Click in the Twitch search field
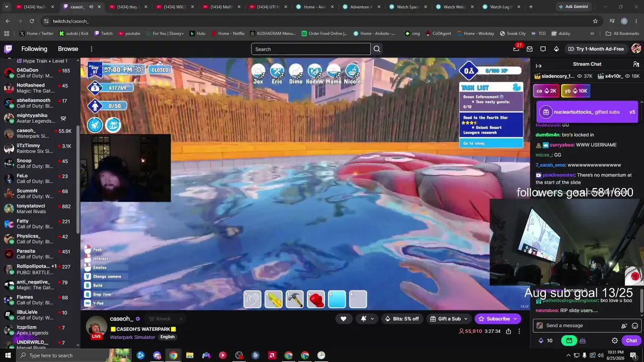644x362 pixels. point(311,49)
